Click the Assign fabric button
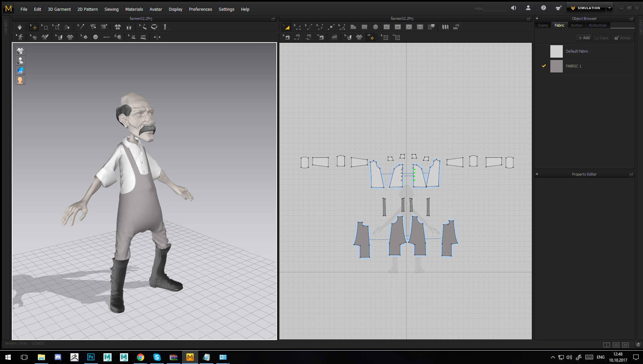 click(622, 38)
